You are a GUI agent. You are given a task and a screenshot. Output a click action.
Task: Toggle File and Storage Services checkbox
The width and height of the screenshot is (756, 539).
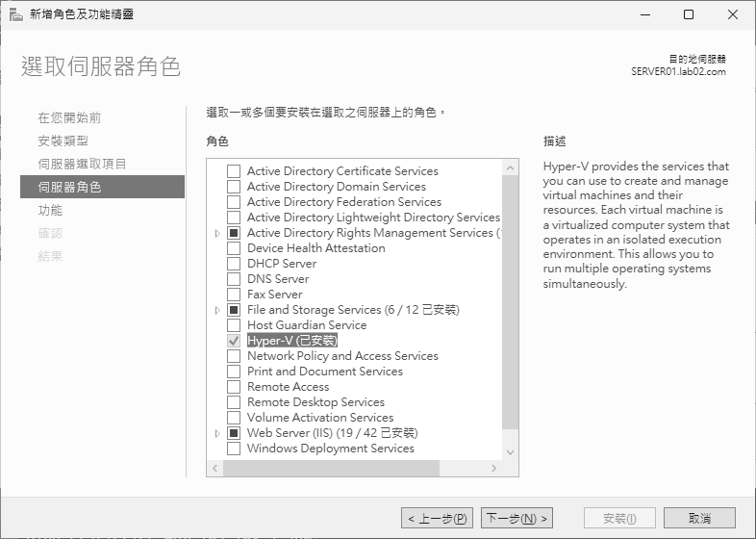coord(234,310)
